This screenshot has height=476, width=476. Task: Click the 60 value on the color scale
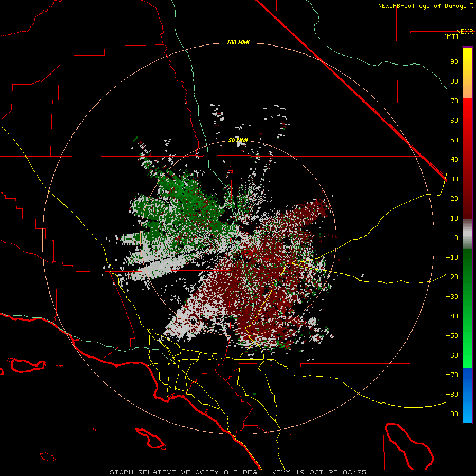(454, 120)
